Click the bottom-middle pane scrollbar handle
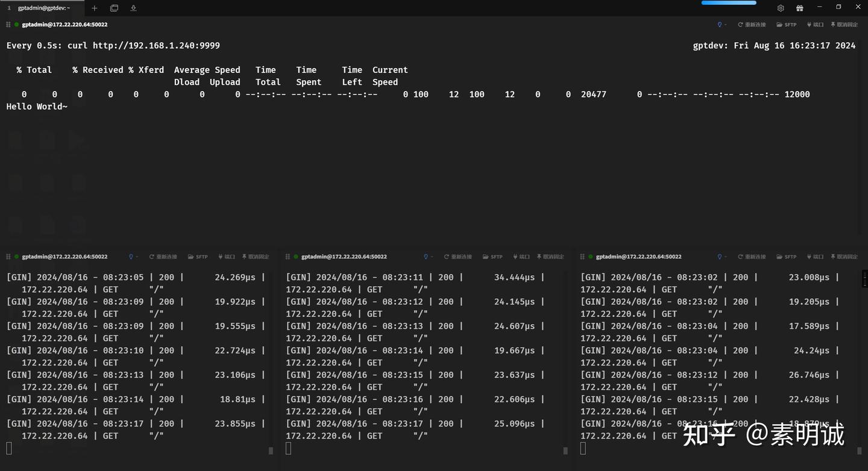The height and width of the screenshot is (471, 868). pyautogui.click(x=565, y=450)
